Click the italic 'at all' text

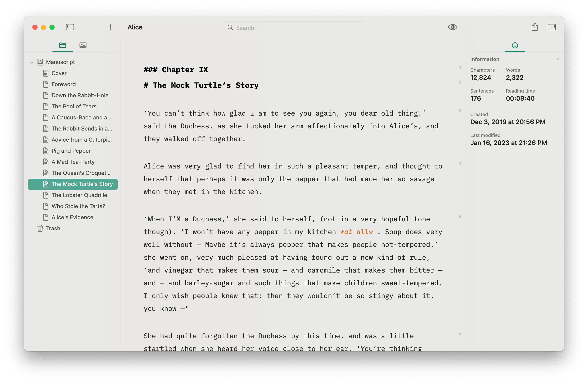pyautogui.click(x=356, y=232)
